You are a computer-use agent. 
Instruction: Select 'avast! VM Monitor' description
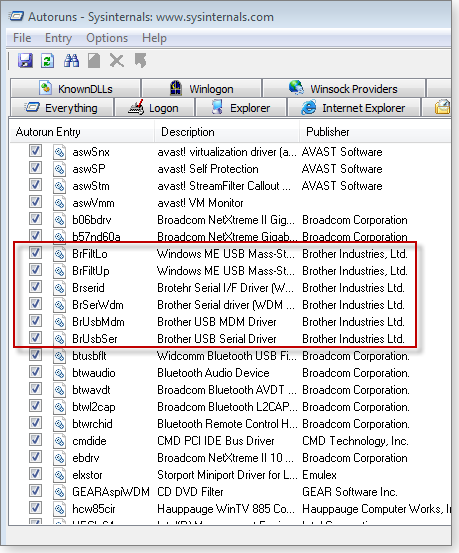click(x=200, y=203)
